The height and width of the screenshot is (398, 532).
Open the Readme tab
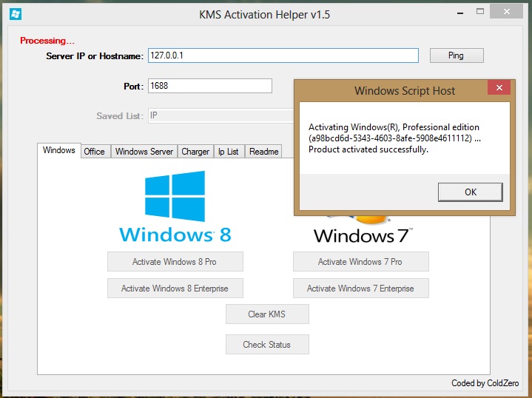point(263,152)
